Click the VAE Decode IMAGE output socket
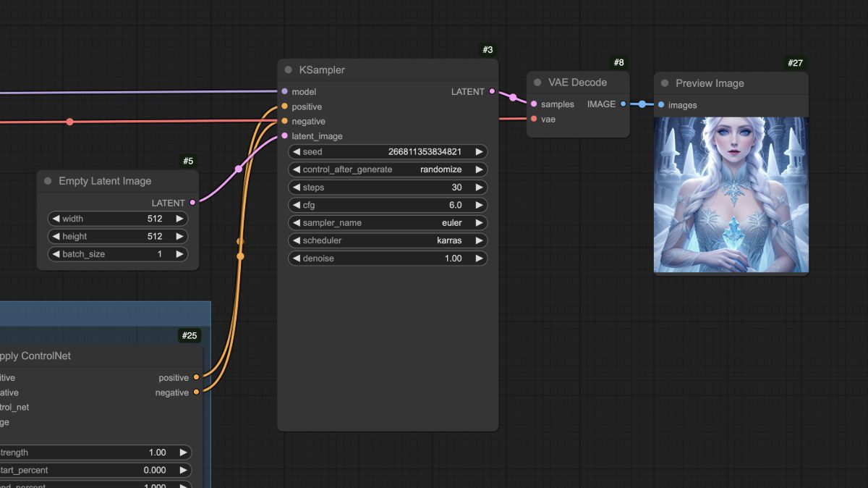 click(x=623, y=104)
